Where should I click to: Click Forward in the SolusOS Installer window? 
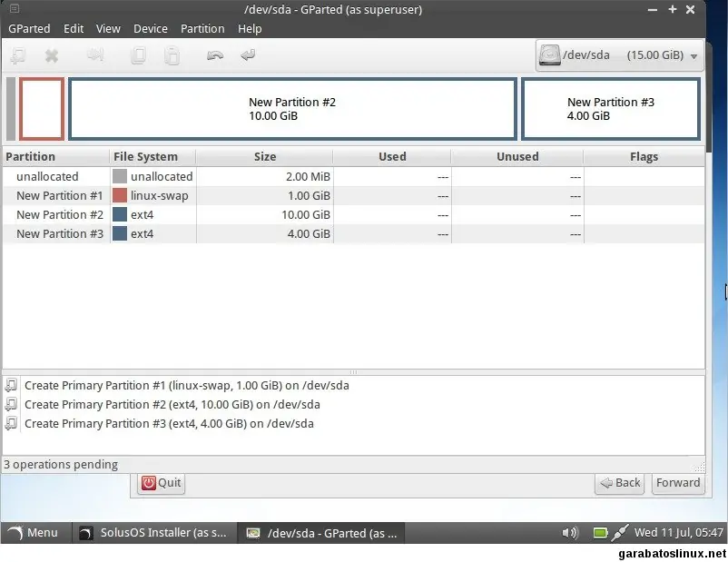click(x=678, y=483)
